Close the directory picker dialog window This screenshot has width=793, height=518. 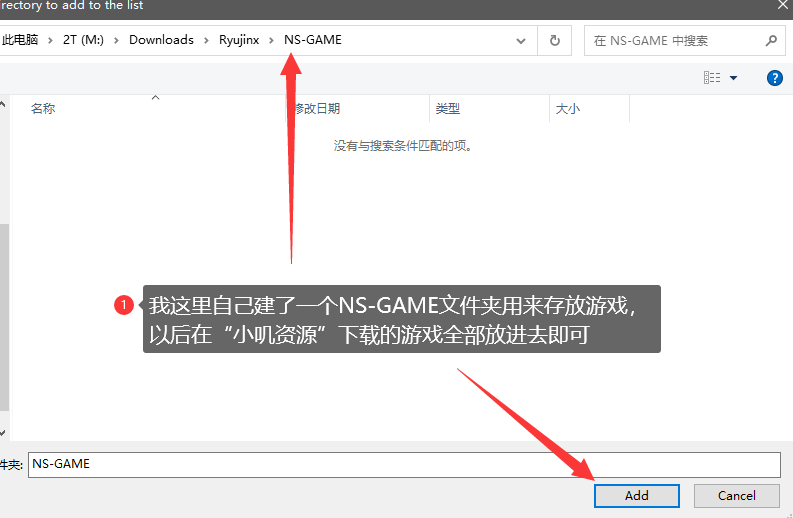coord(781,6)
